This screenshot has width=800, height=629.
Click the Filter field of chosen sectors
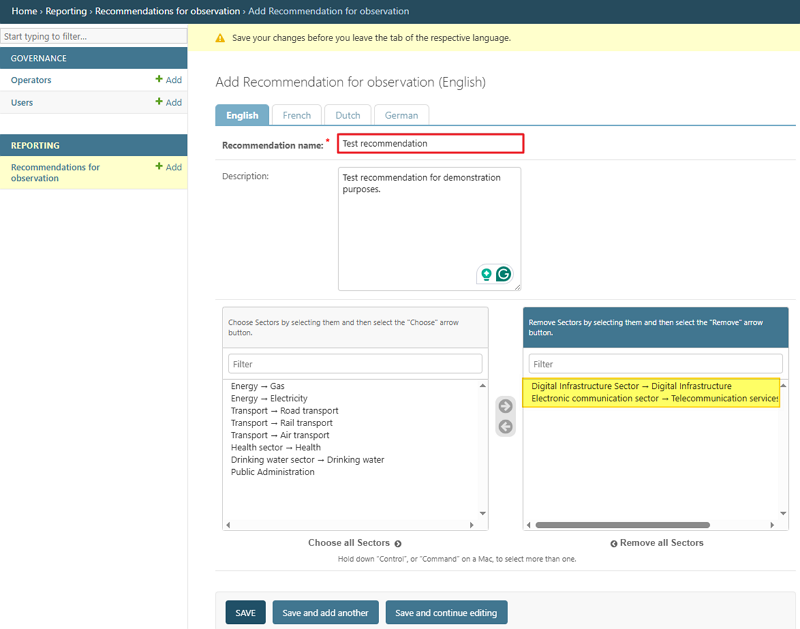[656, 364]
